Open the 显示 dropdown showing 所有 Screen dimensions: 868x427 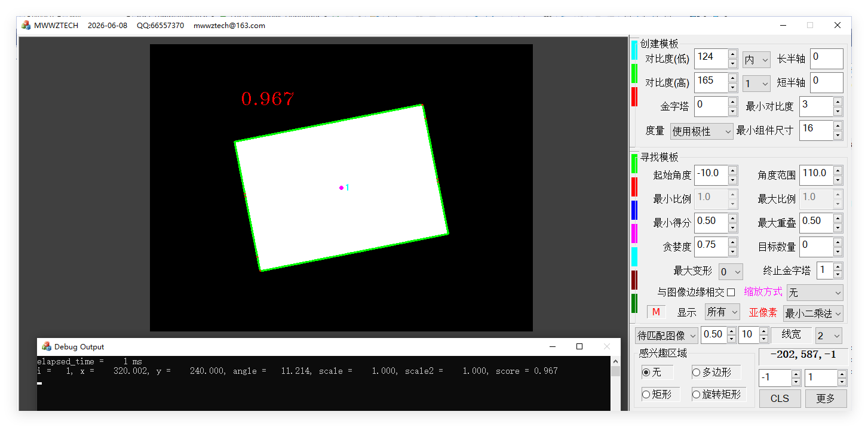click(x=722, y=312)
